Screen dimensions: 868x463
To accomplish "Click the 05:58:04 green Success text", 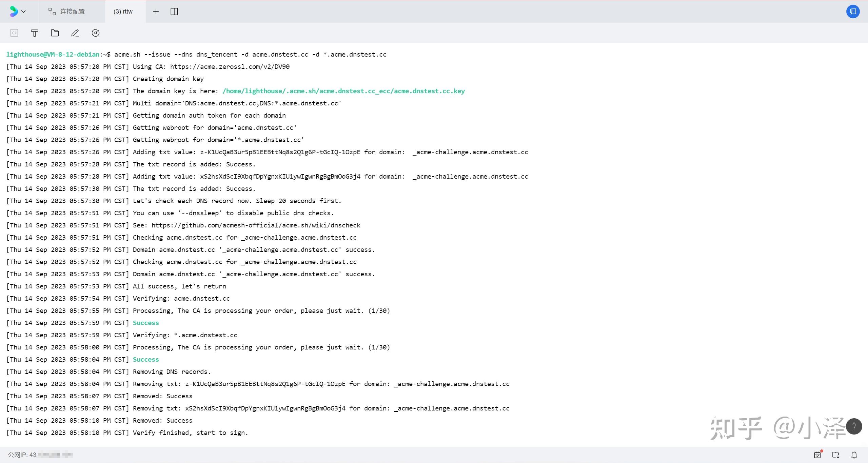I will [146, 359].
